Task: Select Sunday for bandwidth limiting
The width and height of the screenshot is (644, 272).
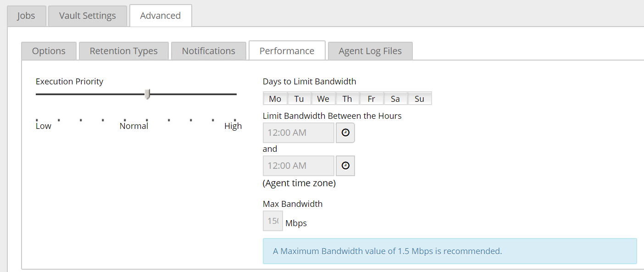Action: tap(419, 98)
